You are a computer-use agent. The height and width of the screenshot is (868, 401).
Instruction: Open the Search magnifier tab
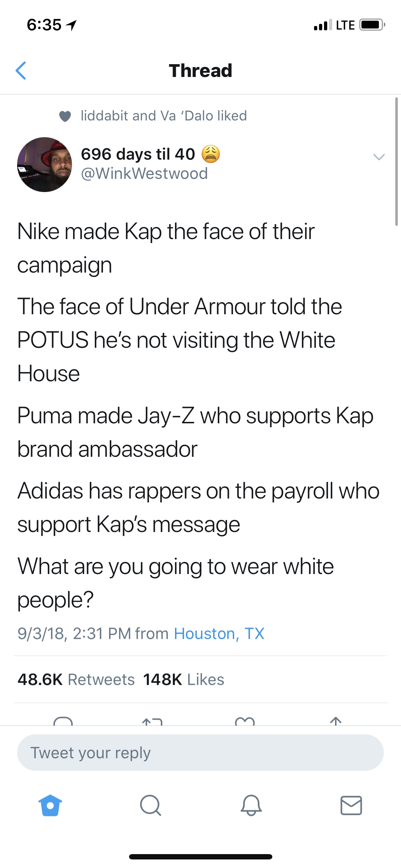150,805
